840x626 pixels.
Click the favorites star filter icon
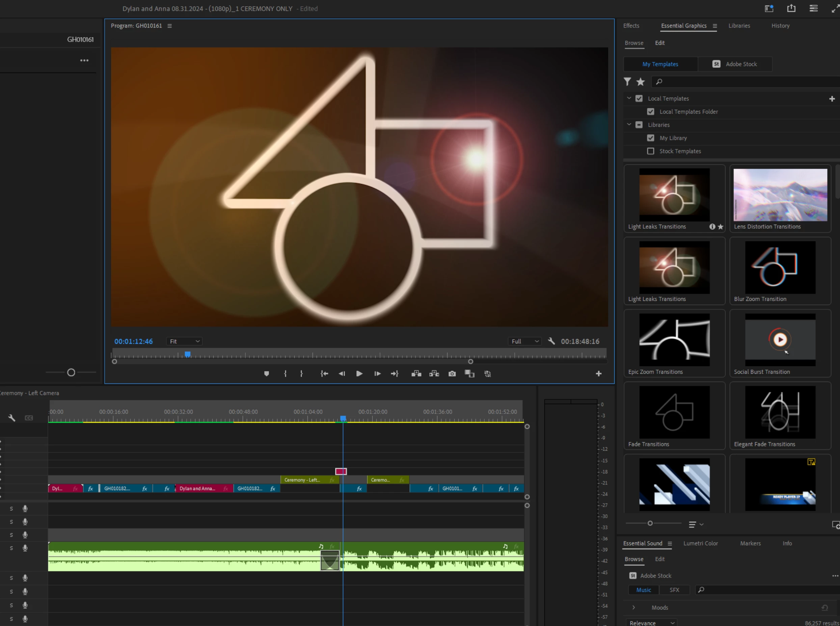[641, 82]
